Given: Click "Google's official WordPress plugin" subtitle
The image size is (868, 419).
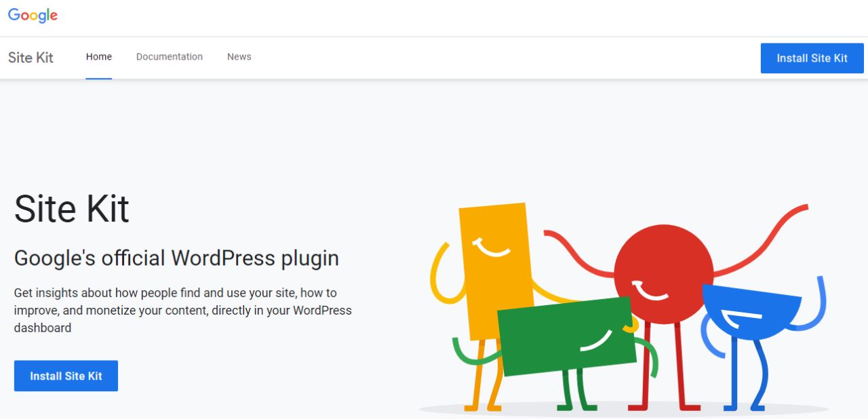Looking at the screenshot, I should coord(176,258).
